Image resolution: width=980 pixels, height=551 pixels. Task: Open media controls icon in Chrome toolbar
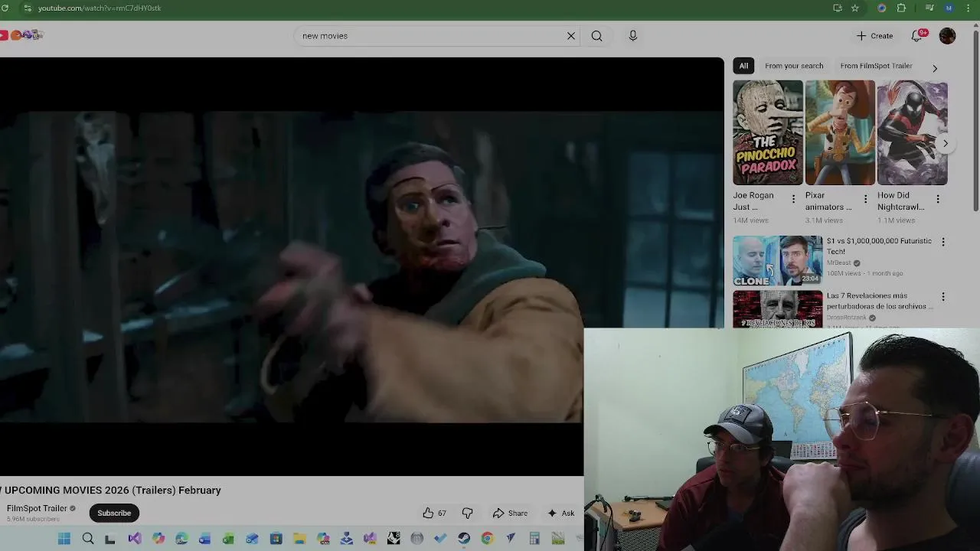point(929,8)
